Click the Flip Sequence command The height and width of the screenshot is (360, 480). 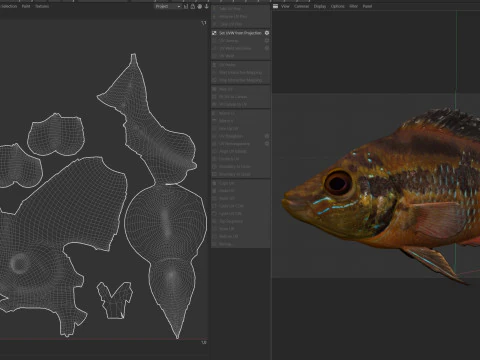pyautogui.click(x=231, y=221)
